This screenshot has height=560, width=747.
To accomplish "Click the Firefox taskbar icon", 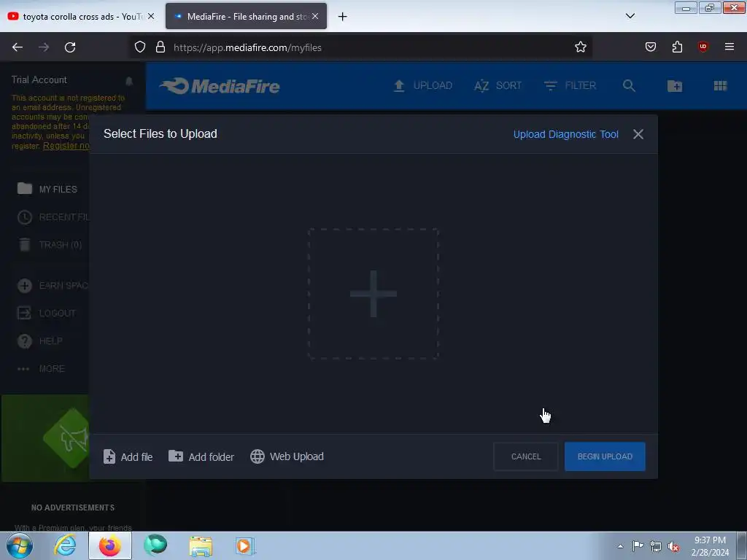I will point(110,545).
